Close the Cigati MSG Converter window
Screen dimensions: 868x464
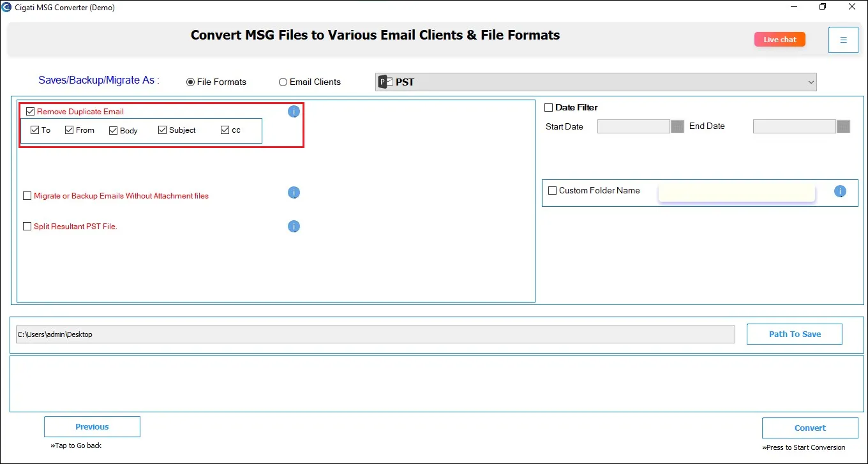853,7
